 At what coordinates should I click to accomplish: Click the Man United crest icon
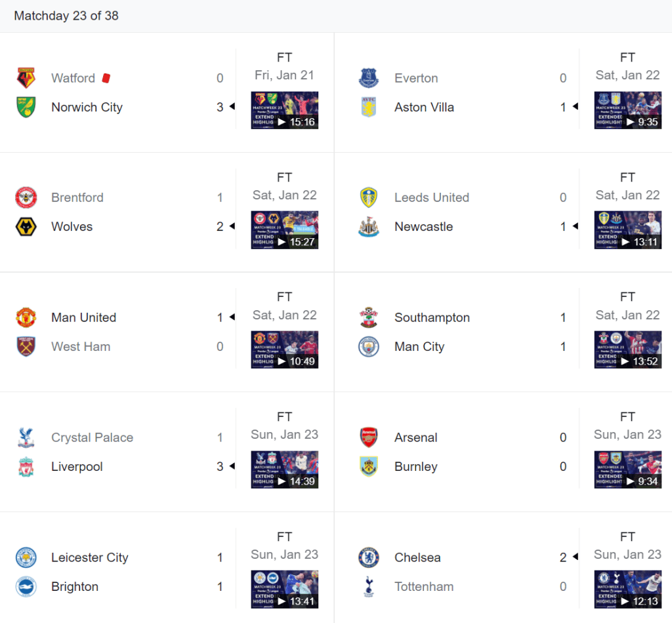pos(26,317)
